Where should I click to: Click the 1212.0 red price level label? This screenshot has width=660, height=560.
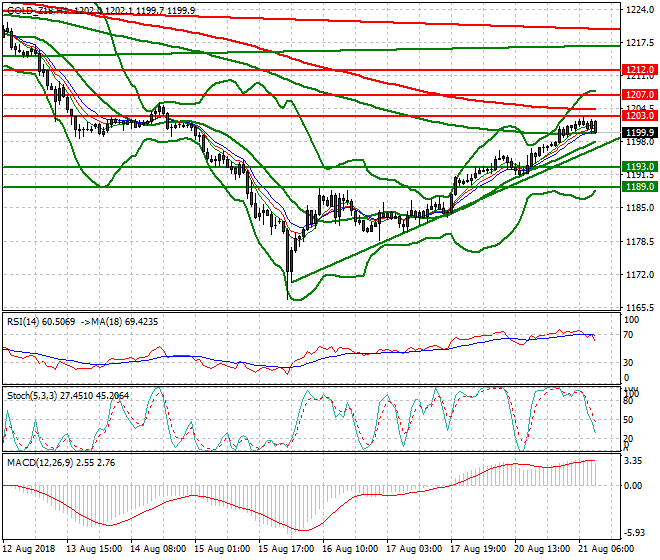click(x=639, y=69)
